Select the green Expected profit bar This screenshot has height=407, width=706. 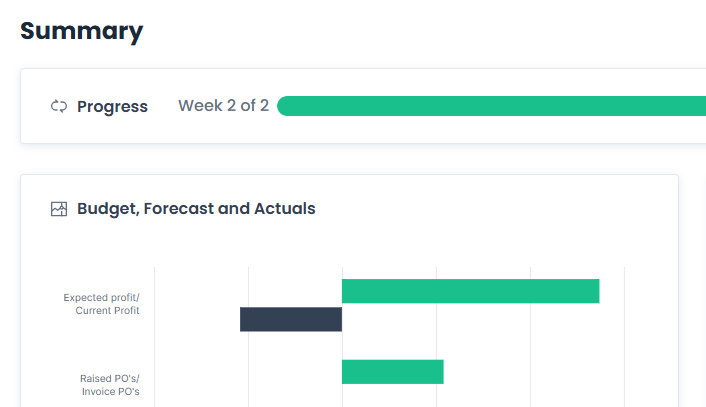[x=470, y=291]
